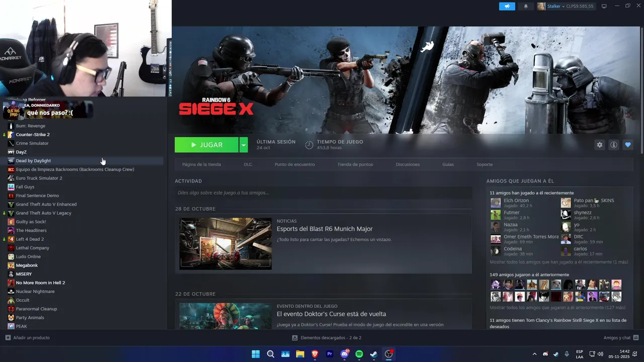Open Amigos y chat
The width and height of the screenshot is (644, 362).
coord(621,338)
